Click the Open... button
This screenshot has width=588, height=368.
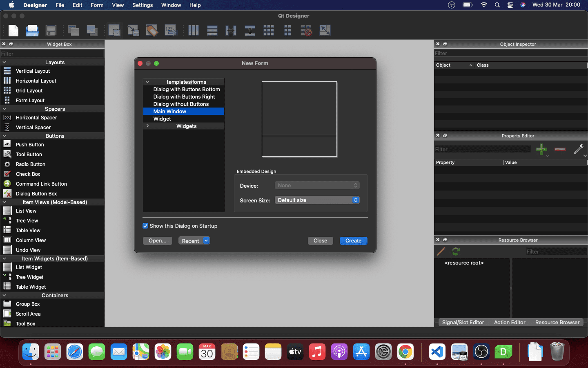point(158,240)
